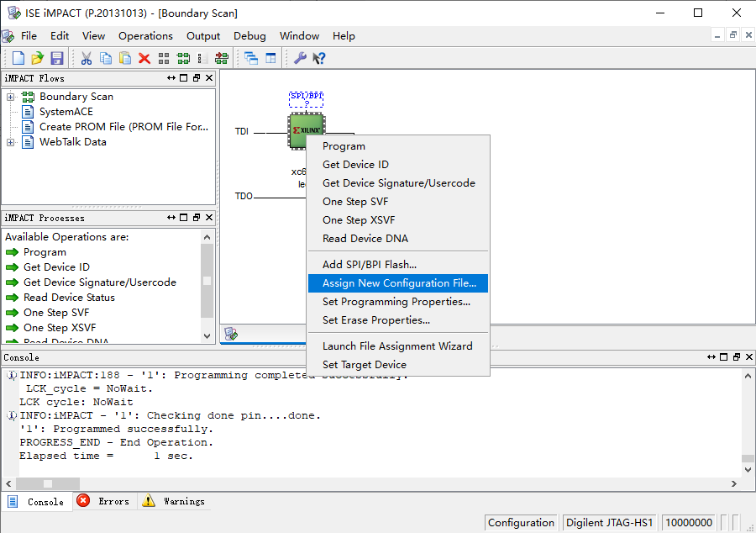This screenshot has height=533, width=756.
Task: Select Assign New Configuration File menu entry
Action: [x=398, y=283]
